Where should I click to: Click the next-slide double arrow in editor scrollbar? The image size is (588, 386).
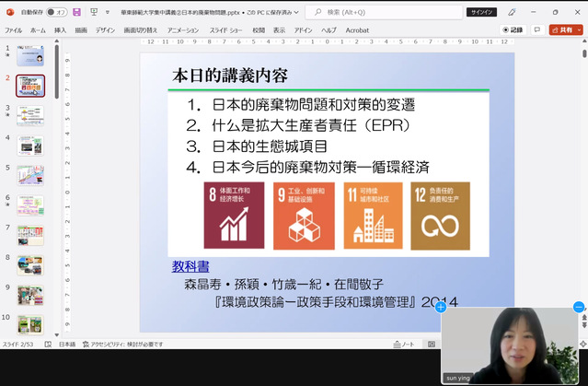point(584,325)
